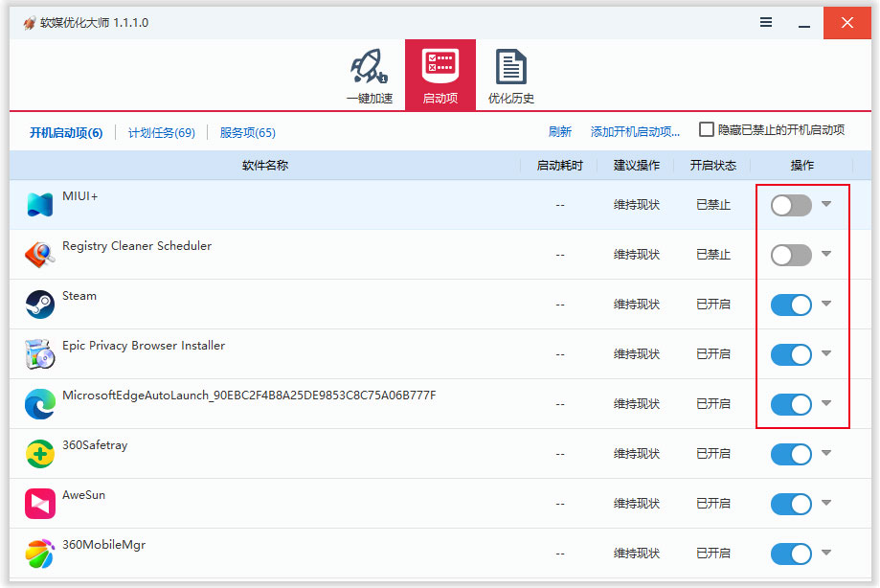Click the 刷新 link
Screen dimensions: 880x588
click(x=559, y=132)
